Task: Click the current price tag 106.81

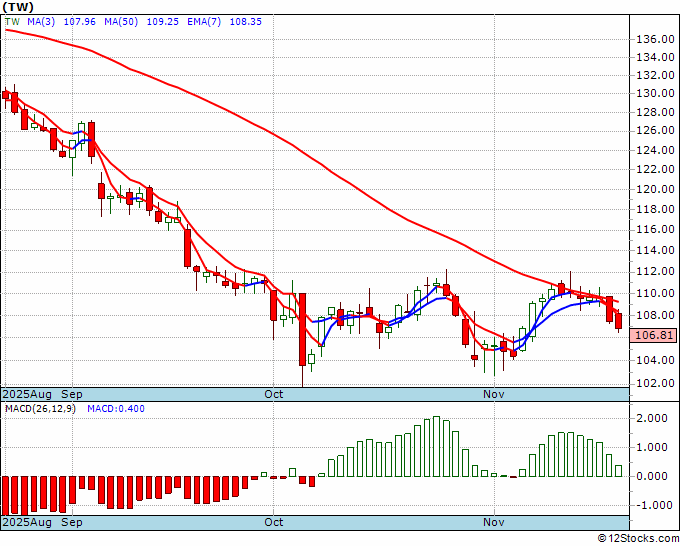Action: pyautogui.click(x=654, y=335)
